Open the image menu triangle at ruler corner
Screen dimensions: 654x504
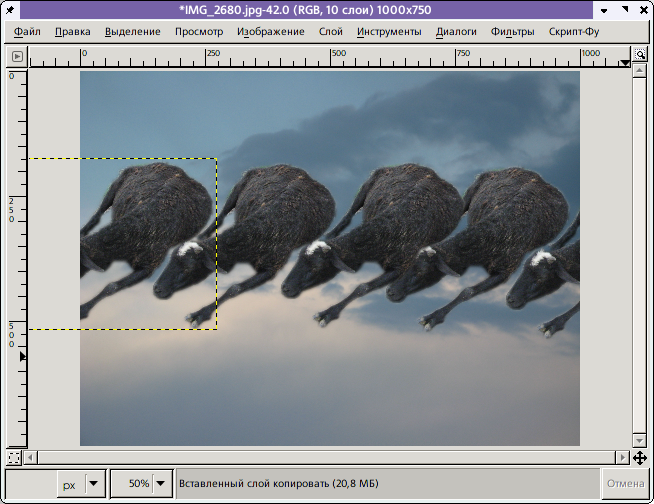(15, 55)
